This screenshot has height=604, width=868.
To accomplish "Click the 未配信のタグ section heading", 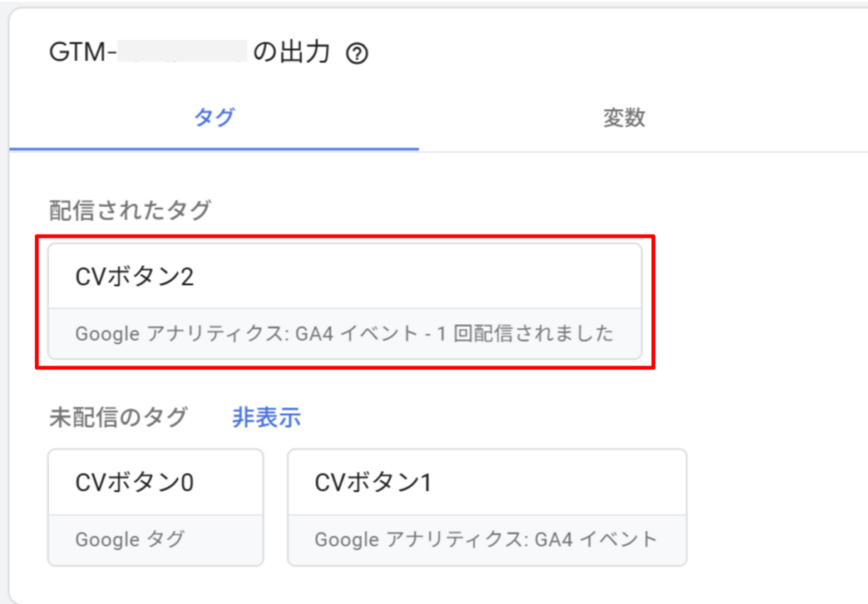I will click(x=119, y=418).
